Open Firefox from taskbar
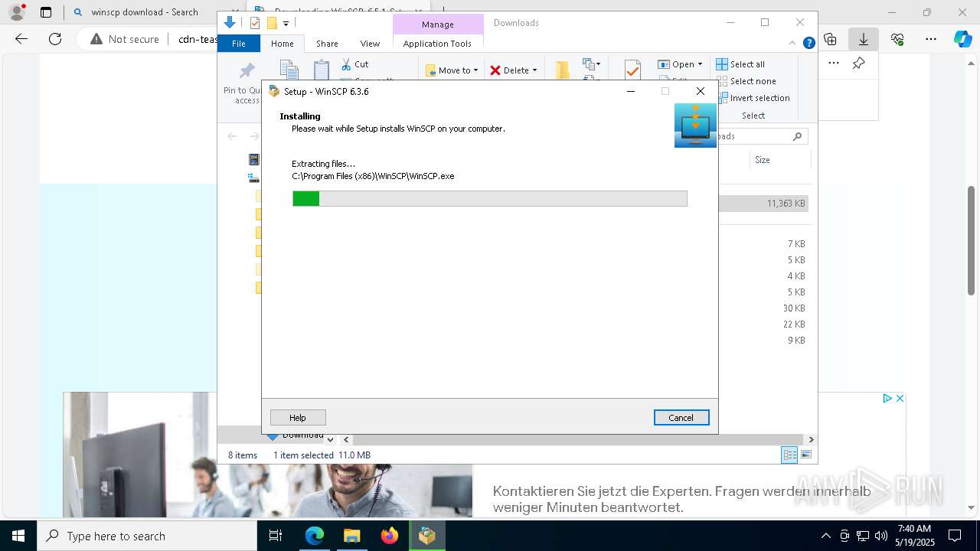This screenshot has width=980, height=551. pos(390,536)
